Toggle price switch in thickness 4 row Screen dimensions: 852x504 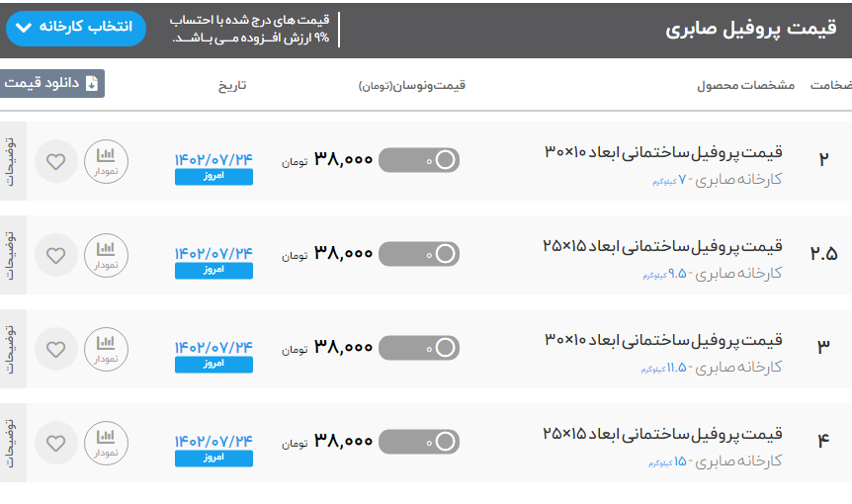pos(419,442)
